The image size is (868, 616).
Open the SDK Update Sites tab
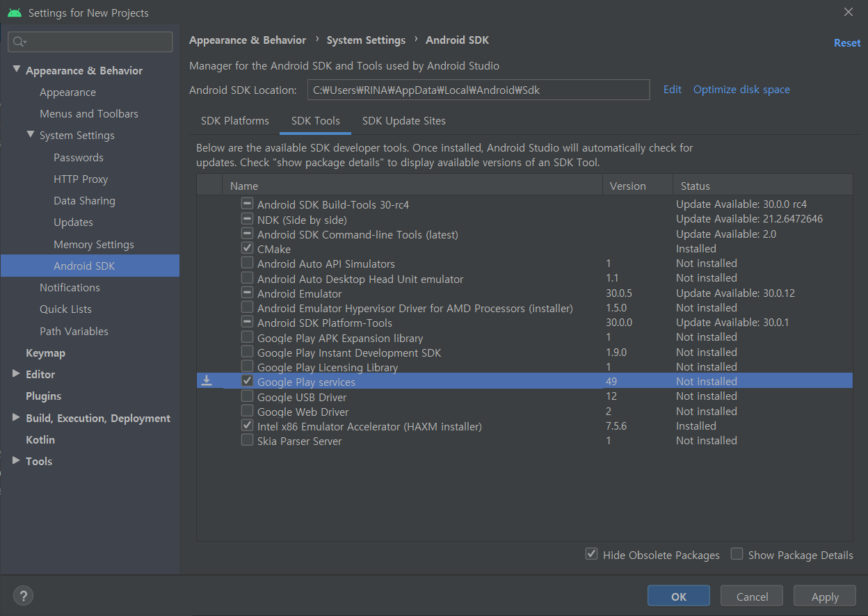tap(404, 121)
